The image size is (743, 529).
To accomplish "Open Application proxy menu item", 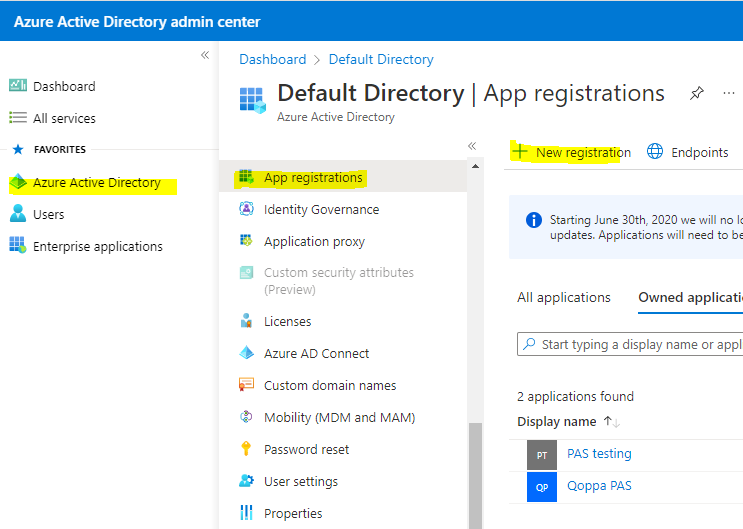I will pos(343,241).
